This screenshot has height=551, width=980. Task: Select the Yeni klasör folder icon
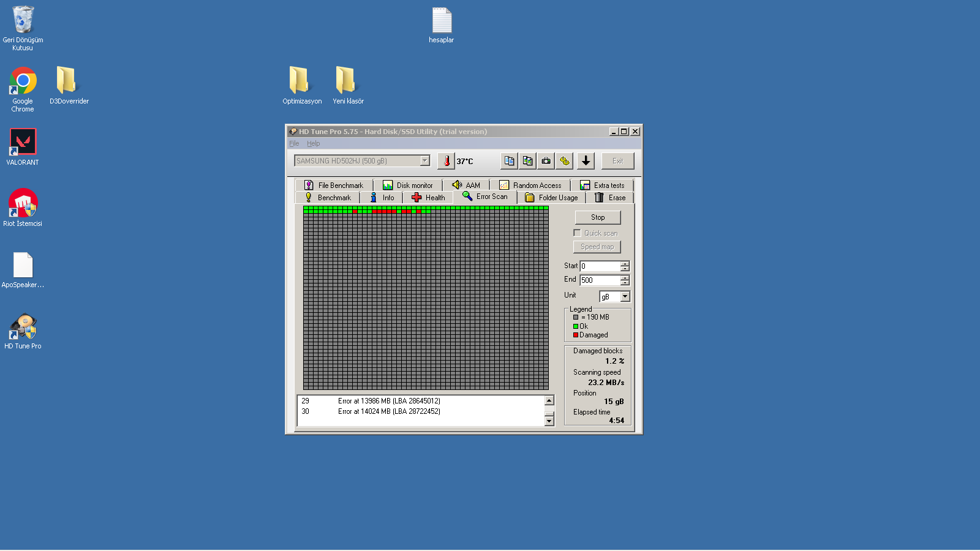[348, 86]
